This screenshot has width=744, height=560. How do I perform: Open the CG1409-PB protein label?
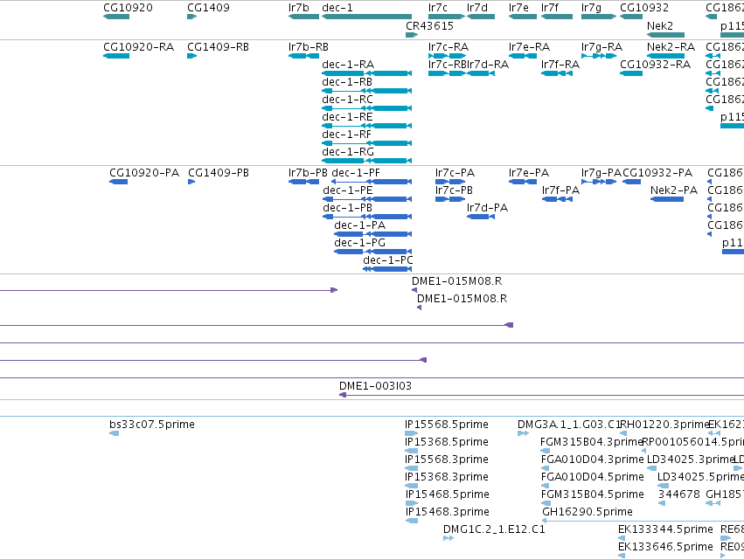click(x=219, y=173)
